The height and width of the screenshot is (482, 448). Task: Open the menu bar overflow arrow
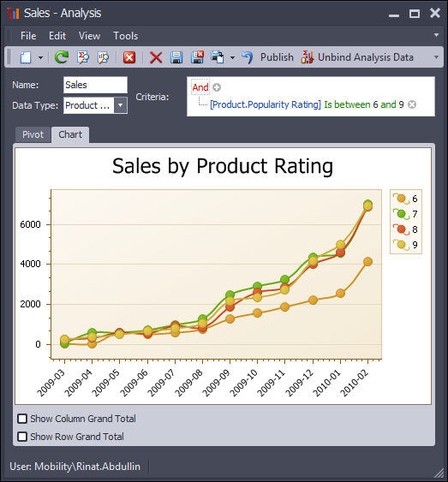click(436, 35)
